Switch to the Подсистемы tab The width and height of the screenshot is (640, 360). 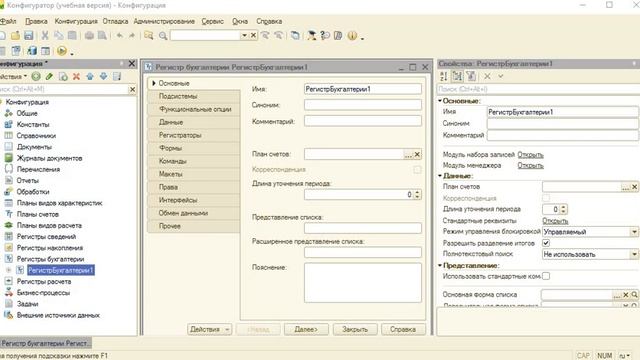[193, 96]
